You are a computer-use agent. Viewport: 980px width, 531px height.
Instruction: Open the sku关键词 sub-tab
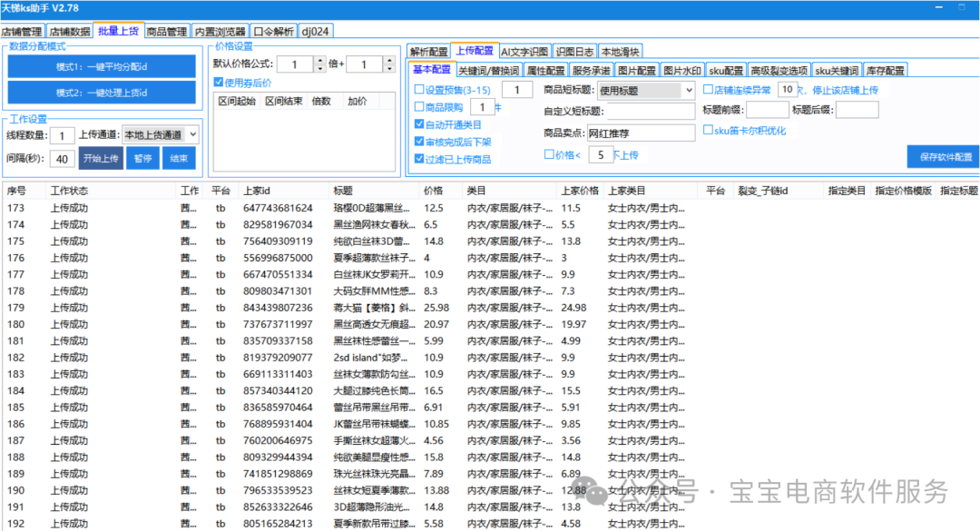pyautogui.click(x=837, y=71)
